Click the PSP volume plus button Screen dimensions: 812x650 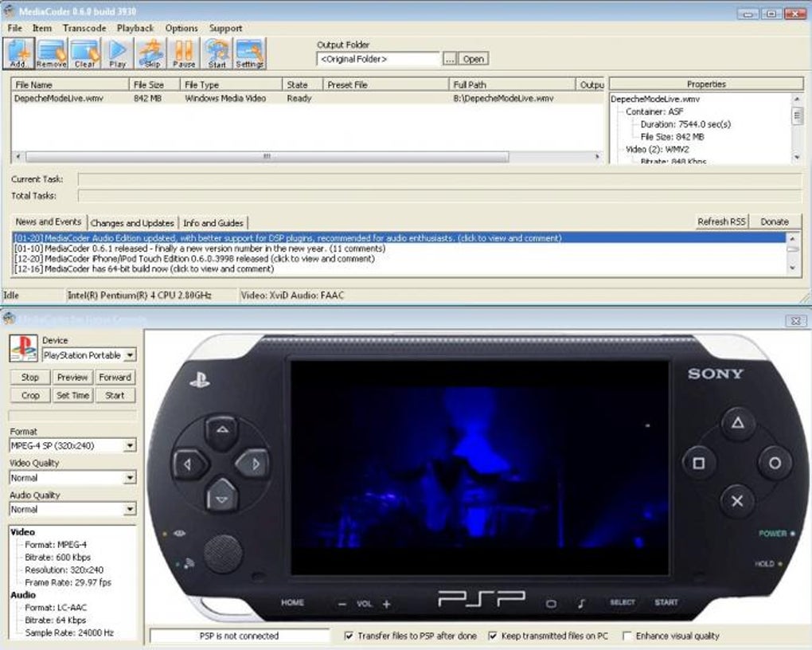[x=387, y=605]
